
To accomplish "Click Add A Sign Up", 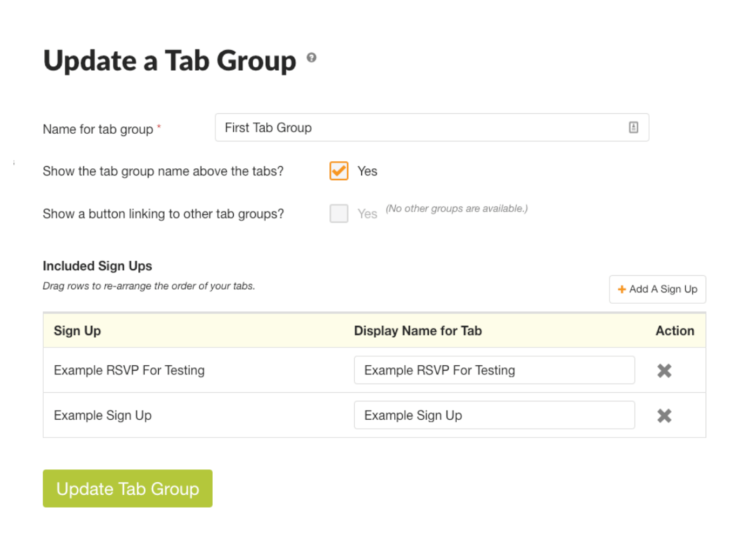I will [x=657, y=289].
